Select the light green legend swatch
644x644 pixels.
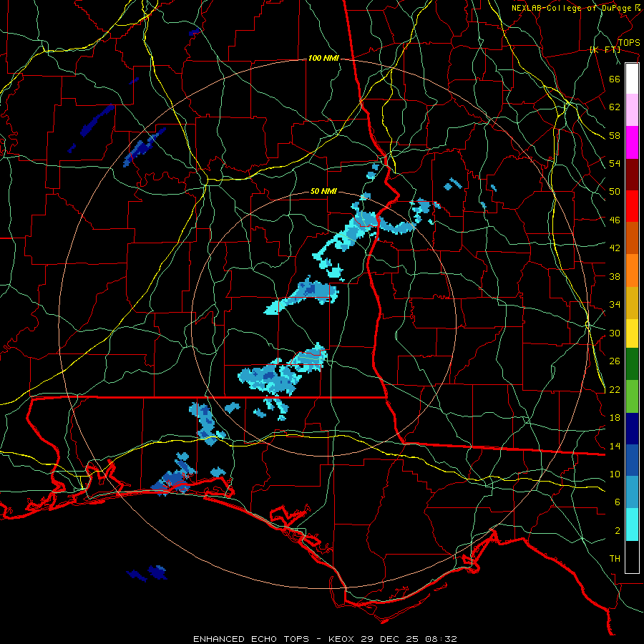pyautogui.click(x=632, y=396)
